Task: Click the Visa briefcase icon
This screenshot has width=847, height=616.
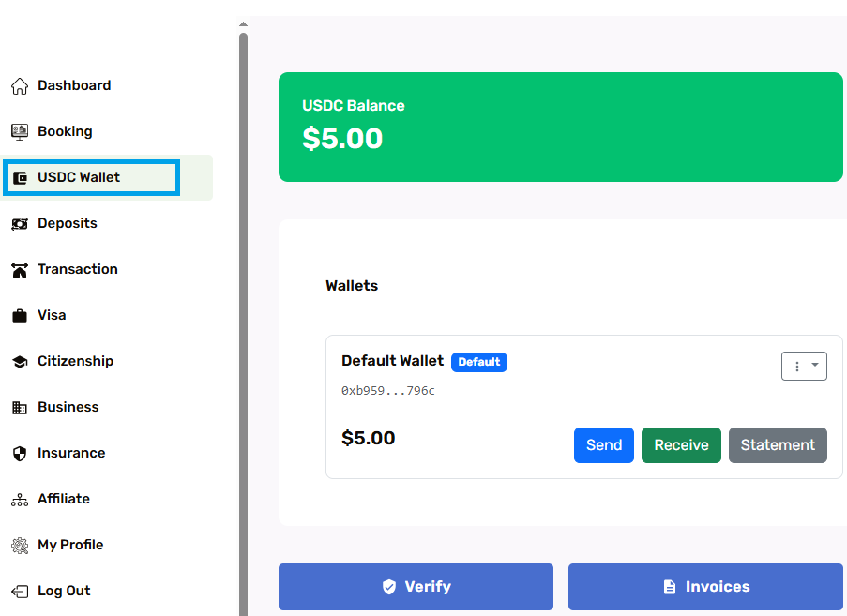Action: pos(20,316)
